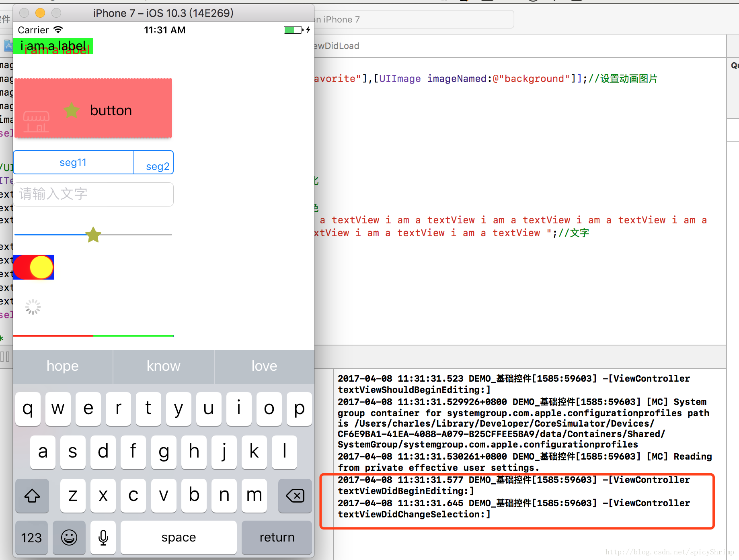
Task: Tap the h key
Action: (x=194, y=452)
